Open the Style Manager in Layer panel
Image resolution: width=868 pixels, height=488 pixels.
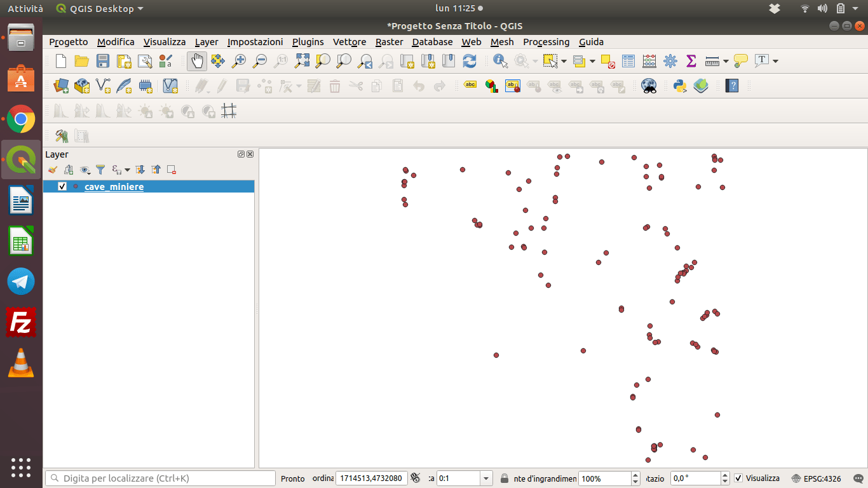click(x=53, y=170)
